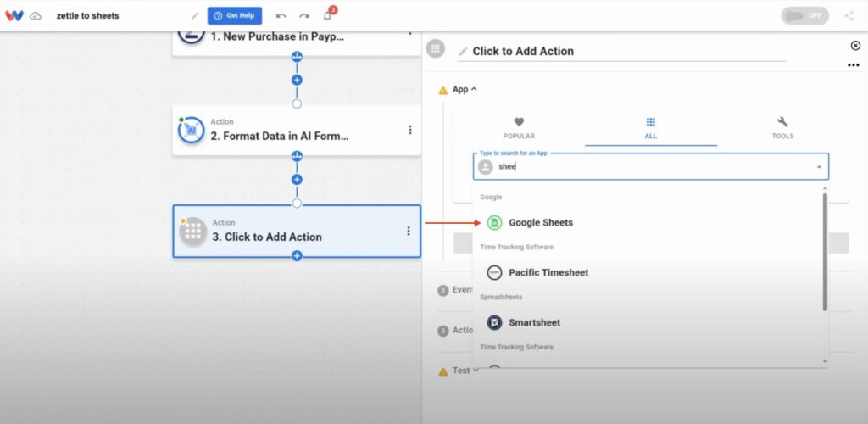The width and height of the screenshot is (868, 424).
Task: Open the Format Data in AI step
Action: pos(297,130)
